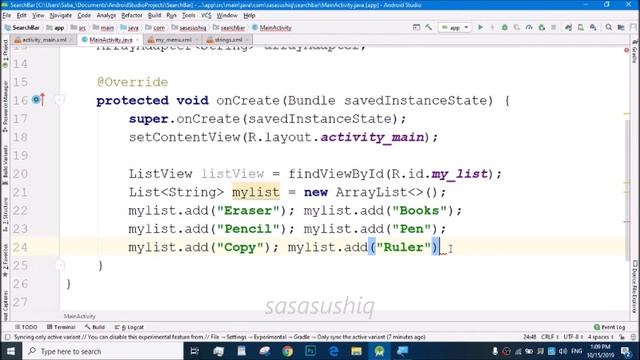Open Google Chrome from the taskbar
The height and width of the screenshot is (360, 640).
coord(287,351)
